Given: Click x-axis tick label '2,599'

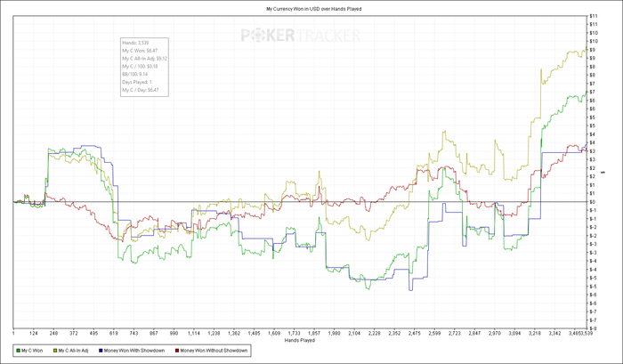Looking at the screenshot, I should point(434,334).
